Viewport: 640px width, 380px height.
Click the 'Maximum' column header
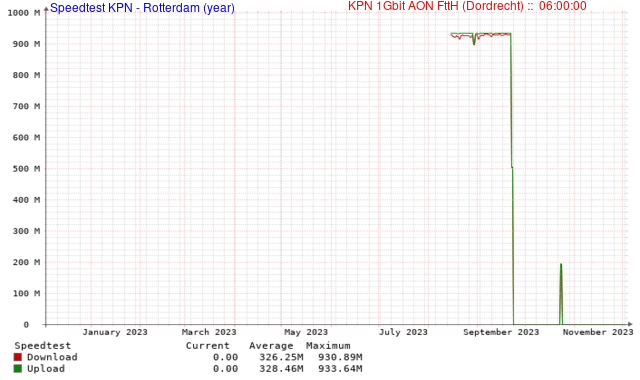(328, 346)
